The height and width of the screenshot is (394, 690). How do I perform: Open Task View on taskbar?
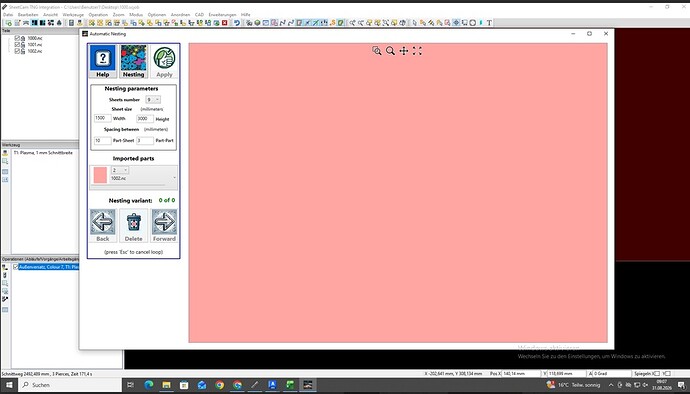[x=131, y=385]
